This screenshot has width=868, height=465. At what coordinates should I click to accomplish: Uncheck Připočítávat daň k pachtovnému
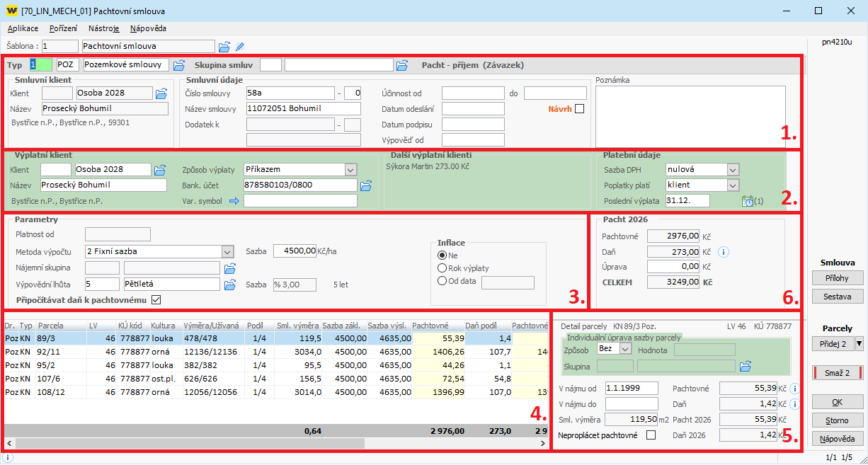point(156,299)
